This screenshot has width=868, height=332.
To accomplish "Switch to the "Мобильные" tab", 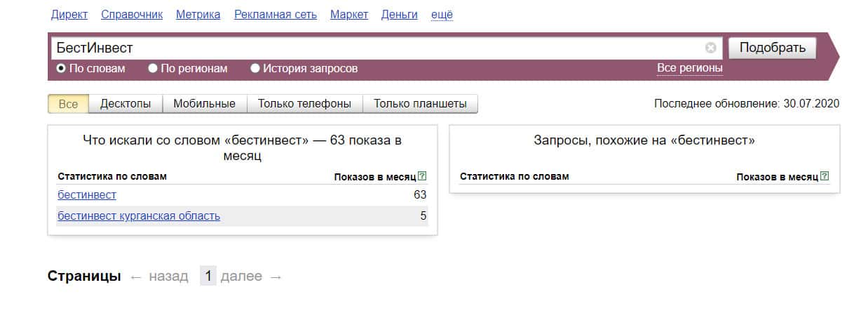I will [204, 104].
